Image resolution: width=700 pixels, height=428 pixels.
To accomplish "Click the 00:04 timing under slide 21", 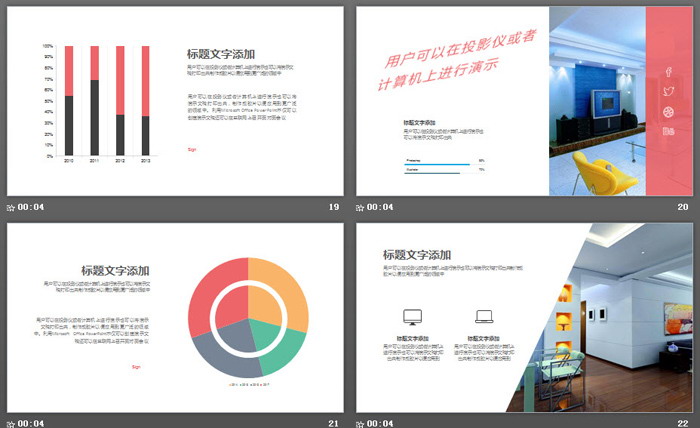I will coord(31,424).
